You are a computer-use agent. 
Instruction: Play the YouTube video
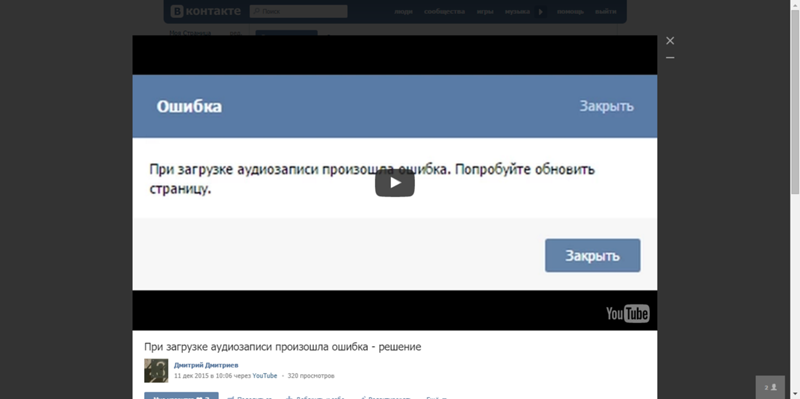(394, 183)
